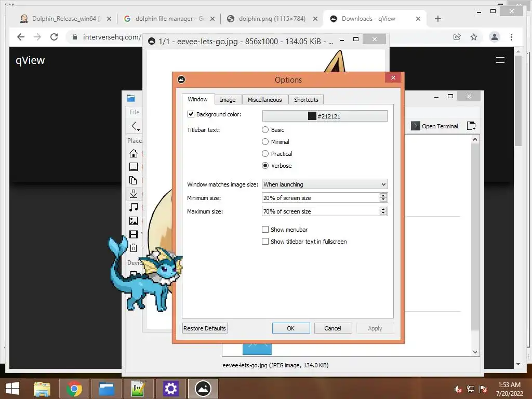Reload the browser page

pos(54,37)
